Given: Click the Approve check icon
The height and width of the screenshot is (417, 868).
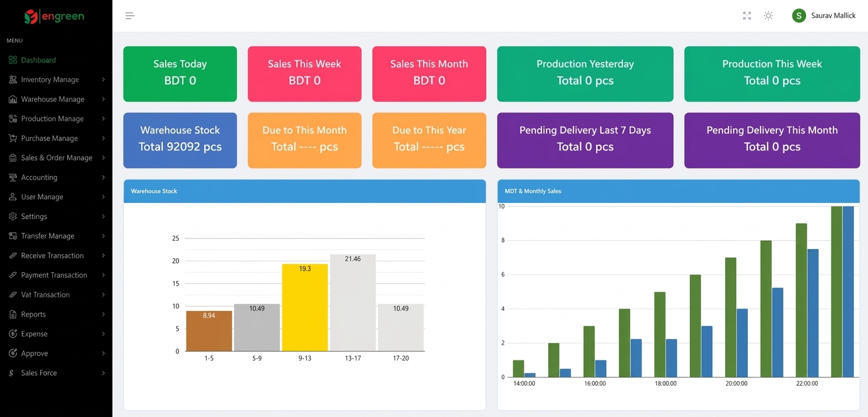Looking at the screenshot, I should (13, 353).
